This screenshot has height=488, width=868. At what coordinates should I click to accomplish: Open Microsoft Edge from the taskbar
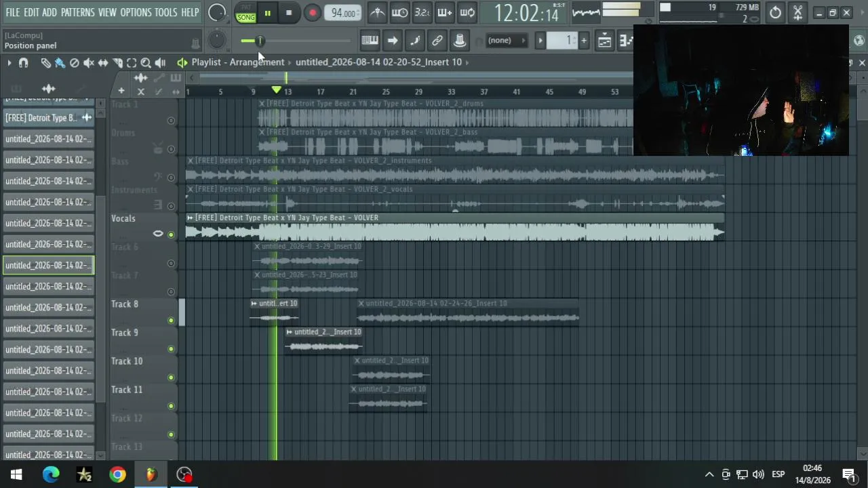(51, 474)
